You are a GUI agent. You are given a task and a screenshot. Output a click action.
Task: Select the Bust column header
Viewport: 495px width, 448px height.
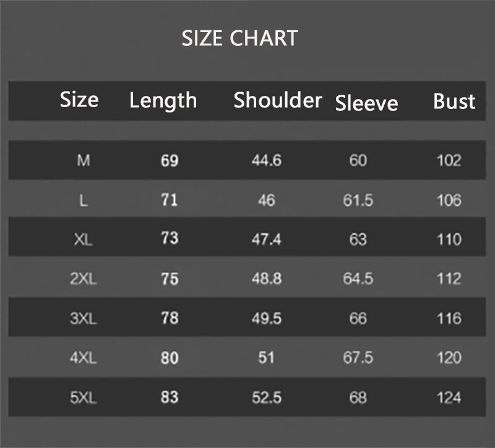point(454,101)
